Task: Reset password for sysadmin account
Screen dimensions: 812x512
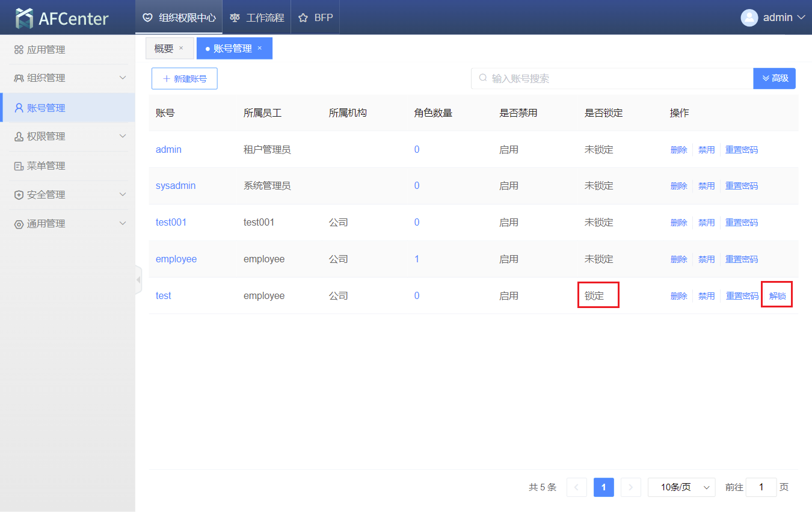Action: tap(742, 187)
